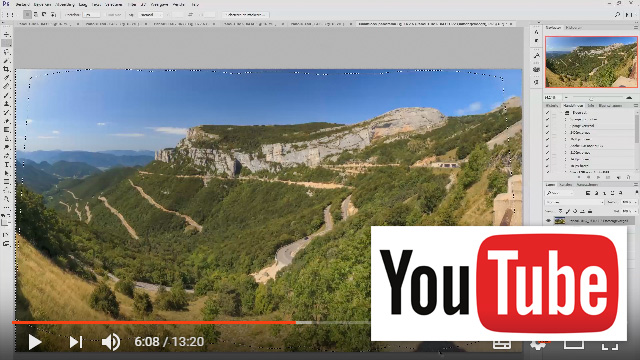The height and width of the screenshot is (360, 640).
Task: Open the layer filter kind dropdown
Action: pos(559,193)
